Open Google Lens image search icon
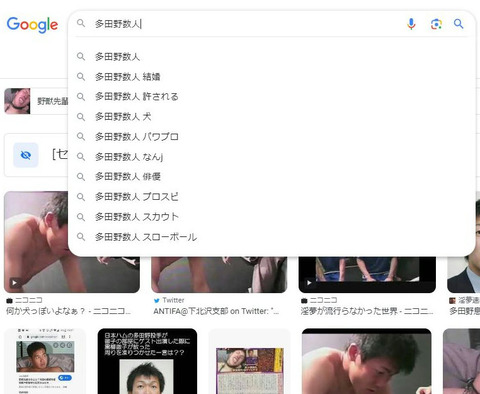Image resolution: width=480 pixels, height=394 pixels. 436,24
